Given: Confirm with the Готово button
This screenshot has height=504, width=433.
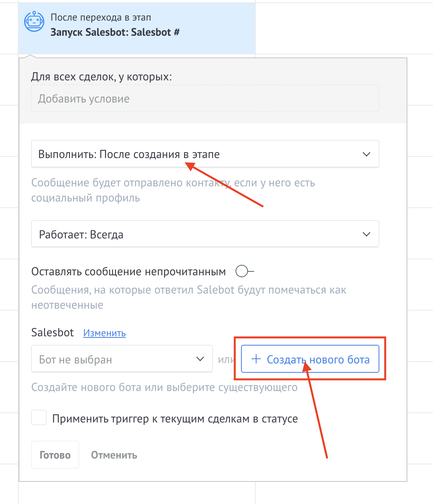Looking at the screenshot, I should 55,455.
